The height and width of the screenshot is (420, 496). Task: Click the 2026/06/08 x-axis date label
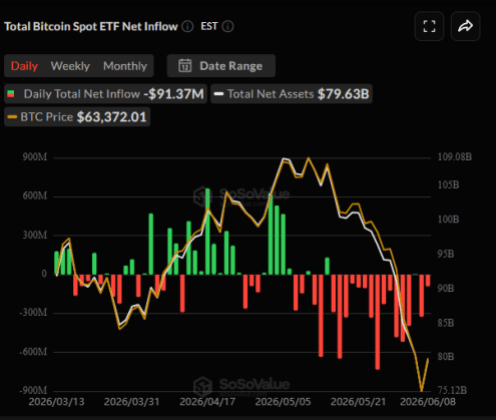428,401
